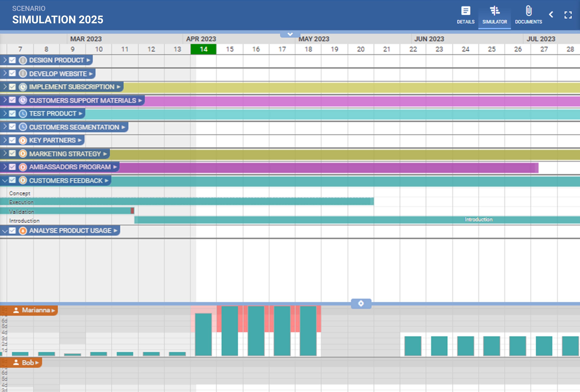The height and width of the screenshot is (392, 580).
Task: Switch to the Simulator tab
Action: coord(494,15)
